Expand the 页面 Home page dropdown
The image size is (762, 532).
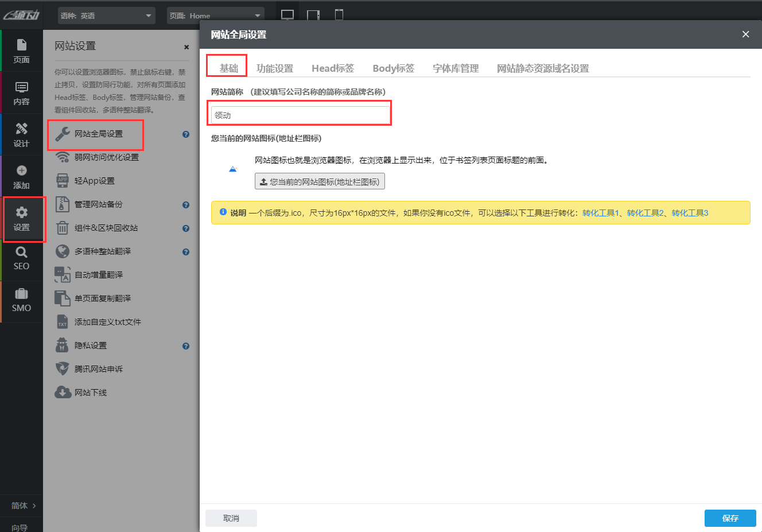coord(215,15)
